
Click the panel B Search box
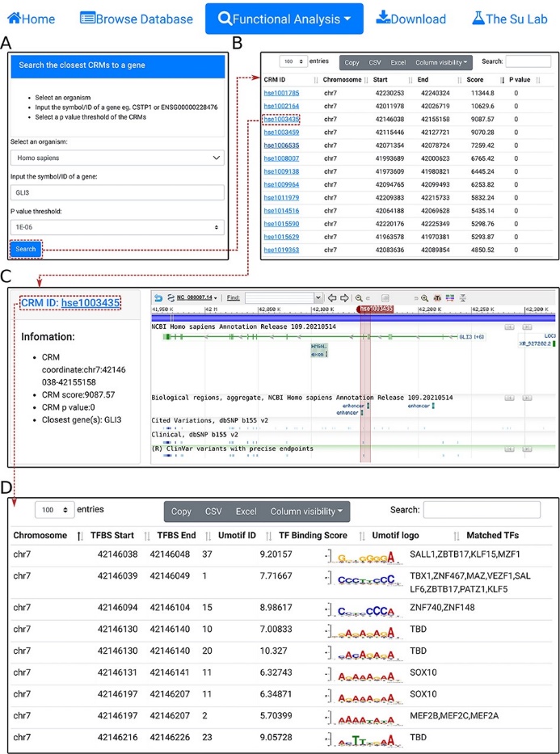528,61
